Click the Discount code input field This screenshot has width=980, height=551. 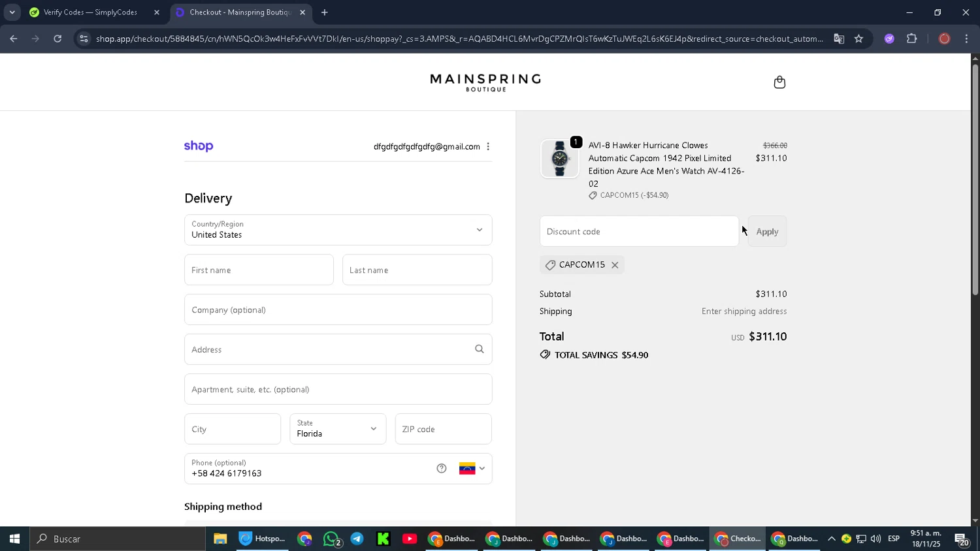pos(639,231)
